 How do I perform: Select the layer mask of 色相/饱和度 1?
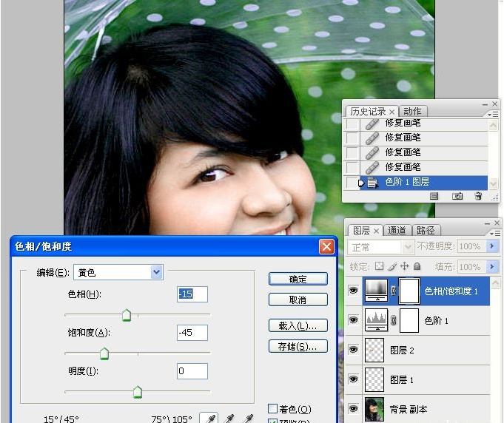tap(409, 291)
